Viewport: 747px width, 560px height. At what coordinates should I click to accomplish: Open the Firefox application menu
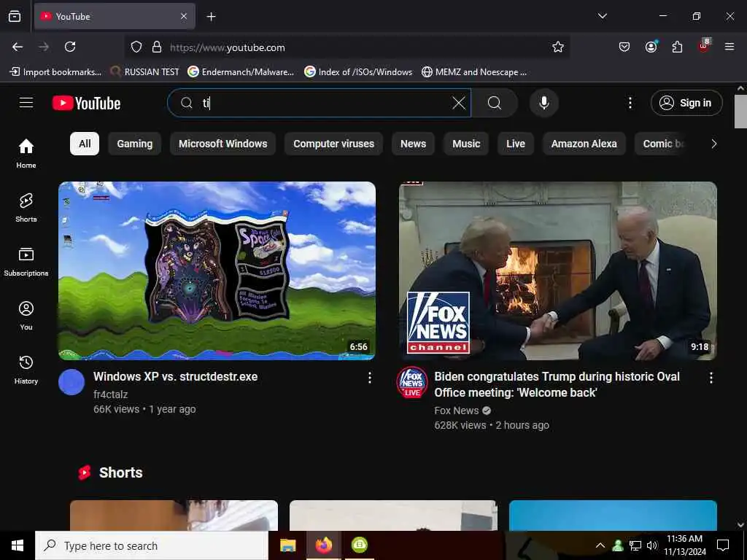[x=729, y=47]
